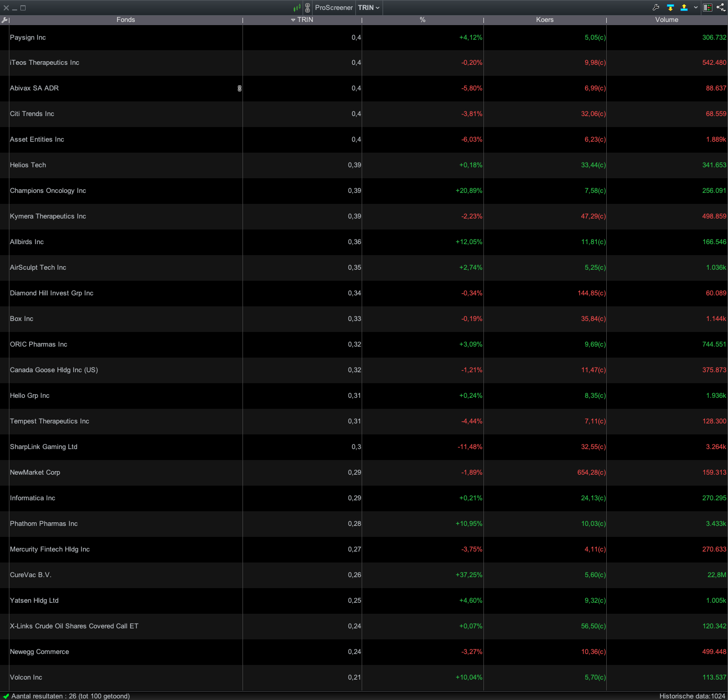Click the 56,50(c) price for X-Links Crude Oil

click(x=594, y=626)
